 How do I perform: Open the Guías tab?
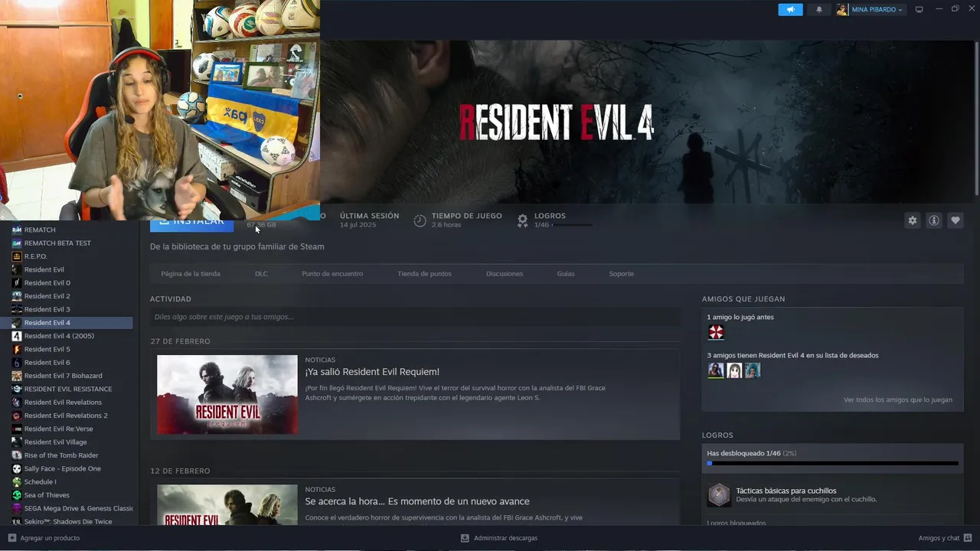coord(566,274)
